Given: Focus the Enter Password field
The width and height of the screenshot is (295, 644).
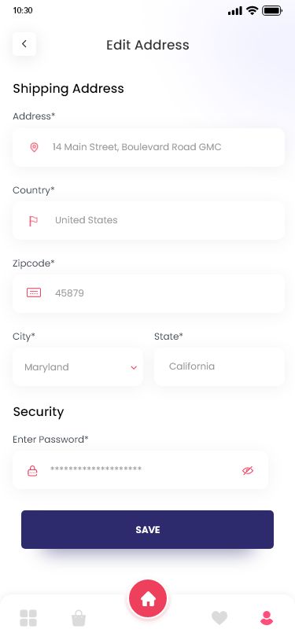Looking at the screenshot, I should [x=140, y=470].
